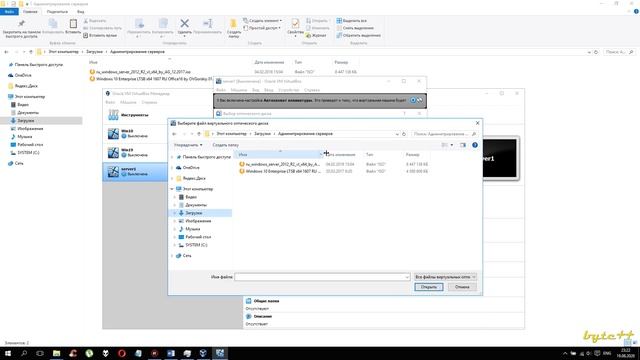
Task: Switch to the Вид tab in Explorer
Action: (x=81, y=11)
